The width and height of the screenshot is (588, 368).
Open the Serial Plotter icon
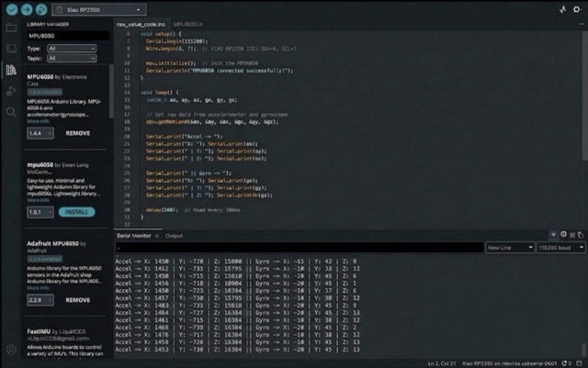click(x=562, y=9)
